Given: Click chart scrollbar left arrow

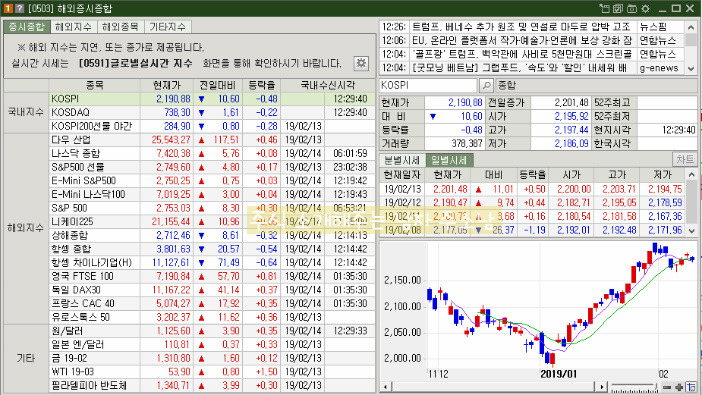Looking at the screenshot, I should 385,387.
